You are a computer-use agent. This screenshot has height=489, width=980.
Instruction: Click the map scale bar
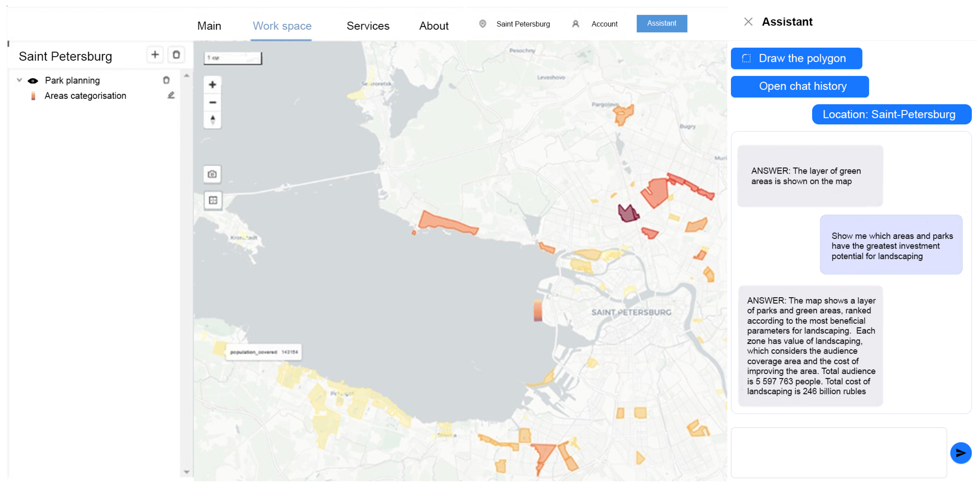pos(232,58)
